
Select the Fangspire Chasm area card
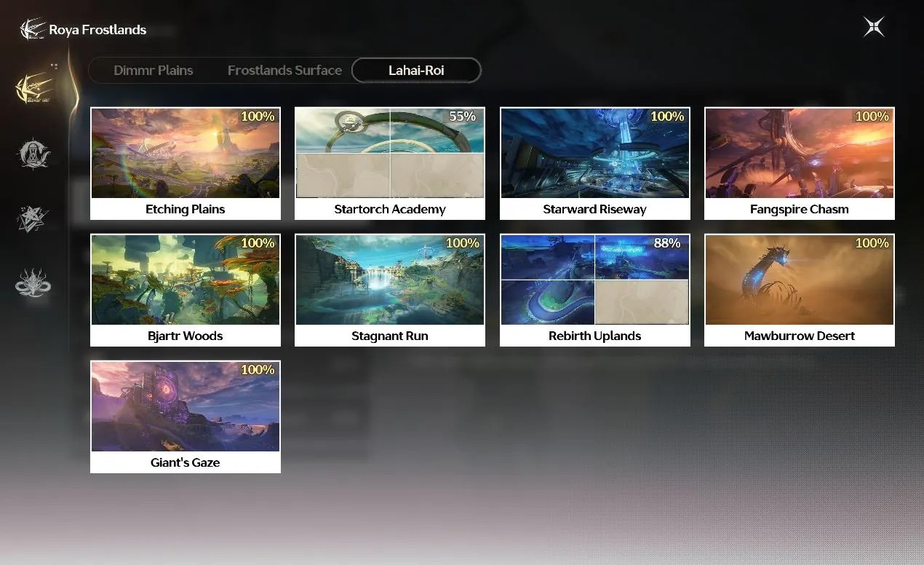tap(800, 164)
